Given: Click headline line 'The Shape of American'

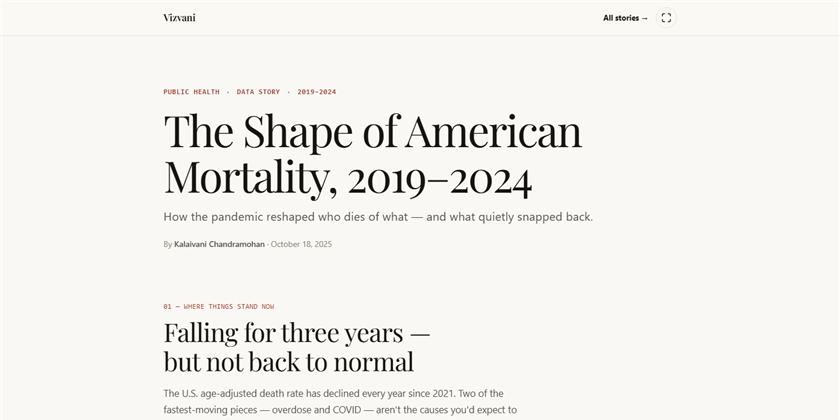Looking at the screenshot, I should click(372, 132).
